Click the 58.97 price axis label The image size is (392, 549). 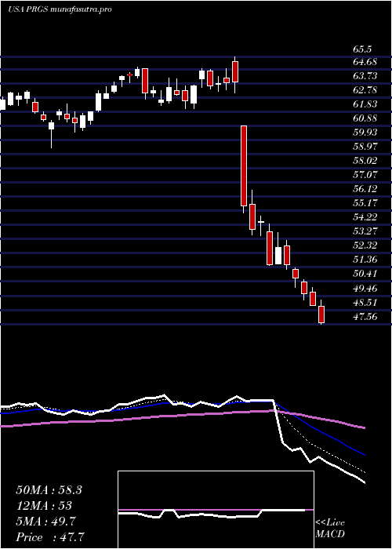[365, 147]
